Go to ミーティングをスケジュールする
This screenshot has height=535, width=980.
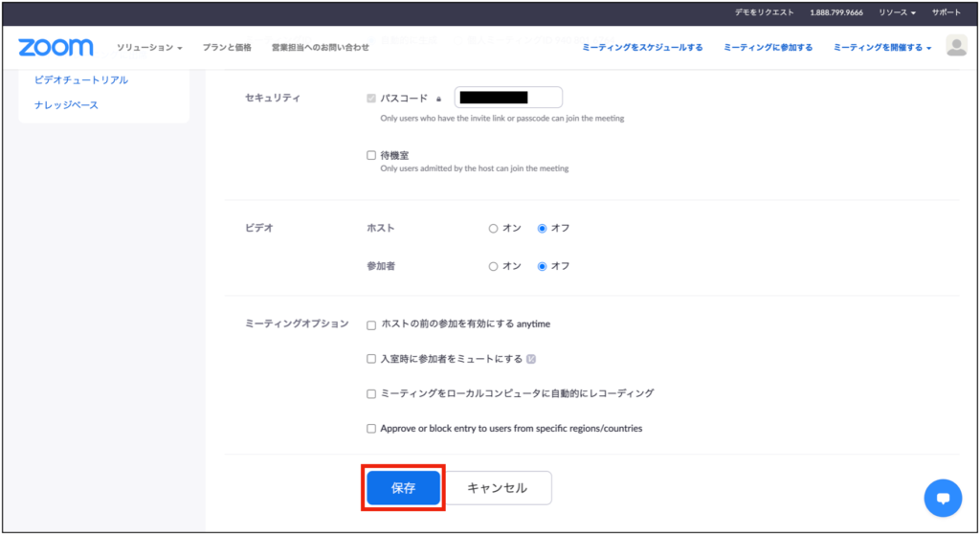(x=642, y=47)
